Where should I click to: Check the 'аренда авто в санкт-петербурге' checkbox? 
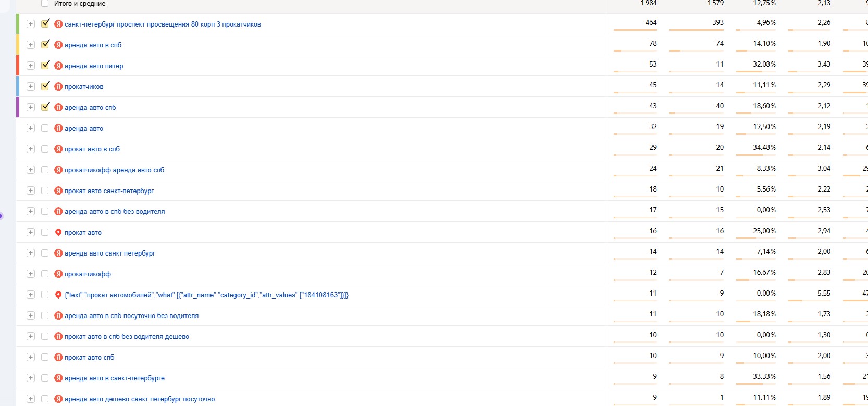pos(45,378)
